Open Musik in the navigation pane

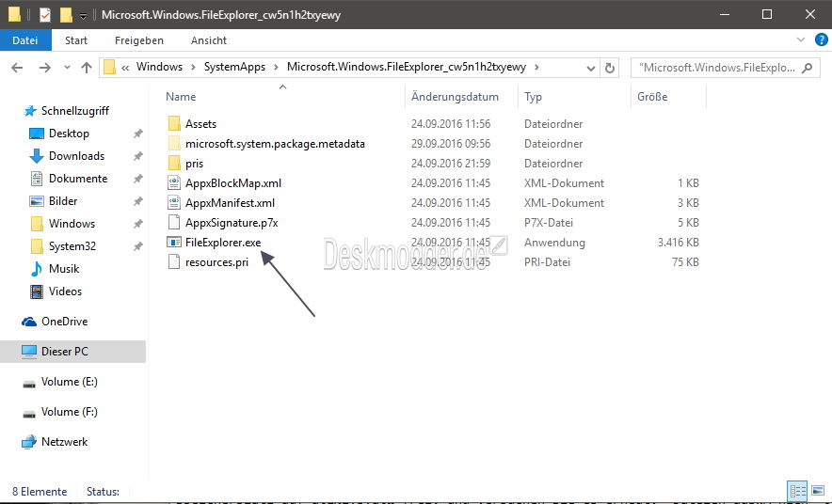pos(64,269)
